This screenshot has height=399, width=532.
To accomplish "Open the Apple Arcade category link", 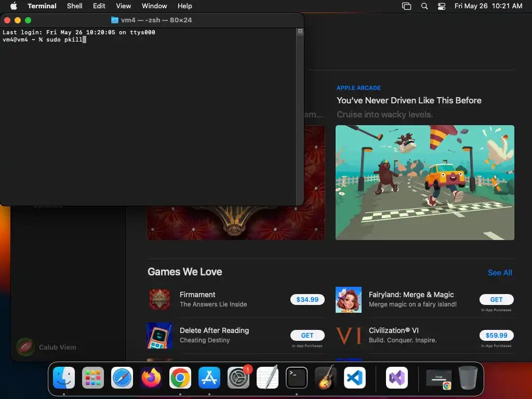I will 358,88.
